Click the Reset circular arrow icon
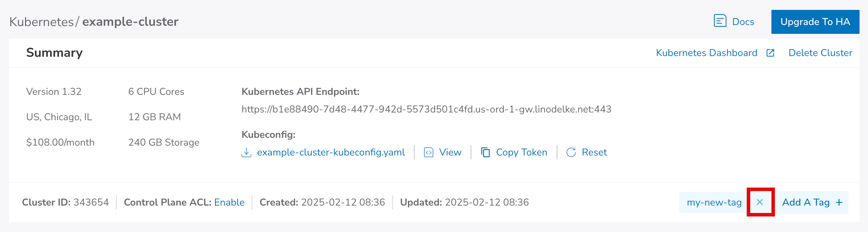 (x=571, y=152)
